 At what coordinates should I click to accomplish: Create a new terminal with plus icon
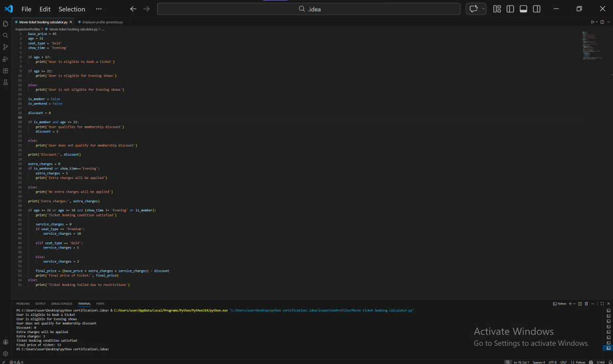570,304
